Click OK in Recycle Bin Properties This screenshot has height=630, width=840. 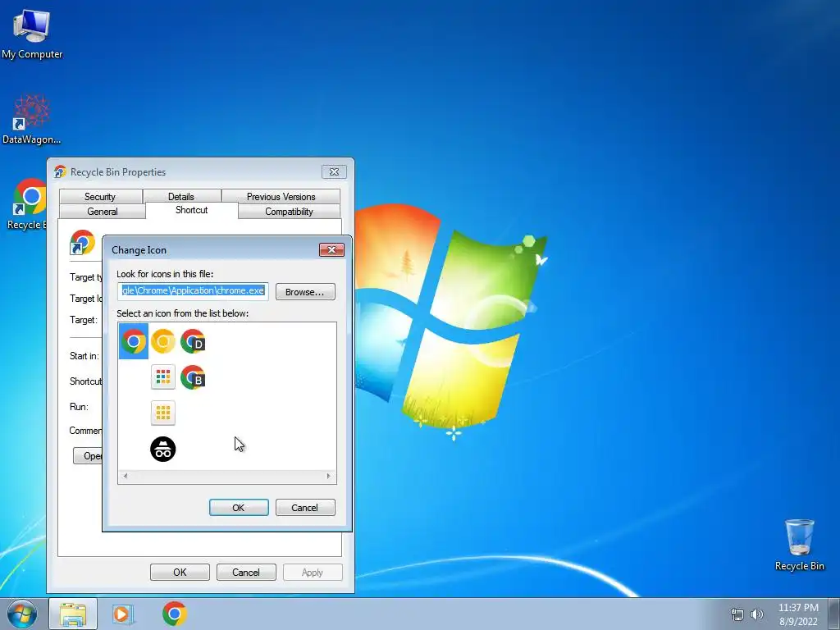180,572
